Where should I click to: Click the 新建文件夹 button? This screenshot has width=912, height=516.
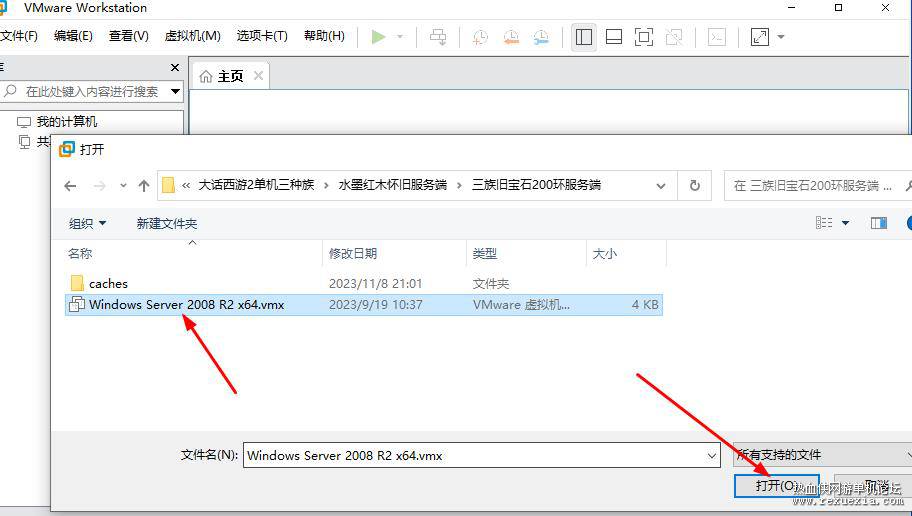(x=167, y=223)
